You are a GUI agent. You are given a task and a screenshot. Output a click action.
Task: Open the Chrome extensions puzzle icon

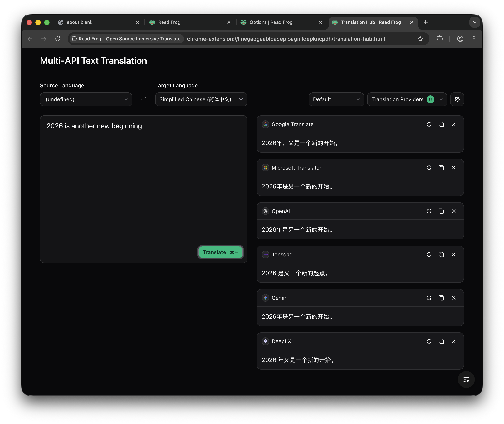439,39
